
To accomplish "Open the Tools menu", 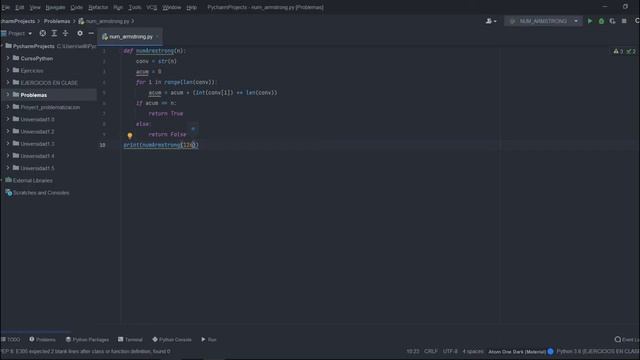I will point(135,7).
